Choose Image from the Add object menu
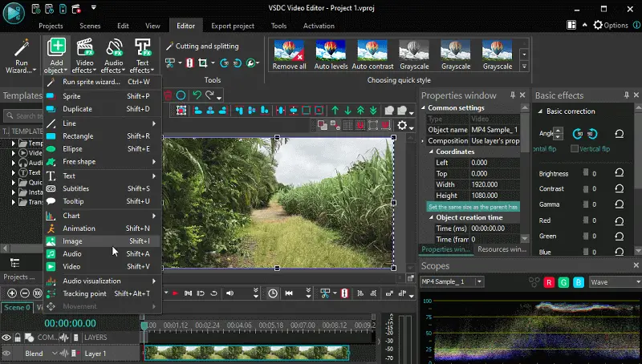 [x=72, y=241]
